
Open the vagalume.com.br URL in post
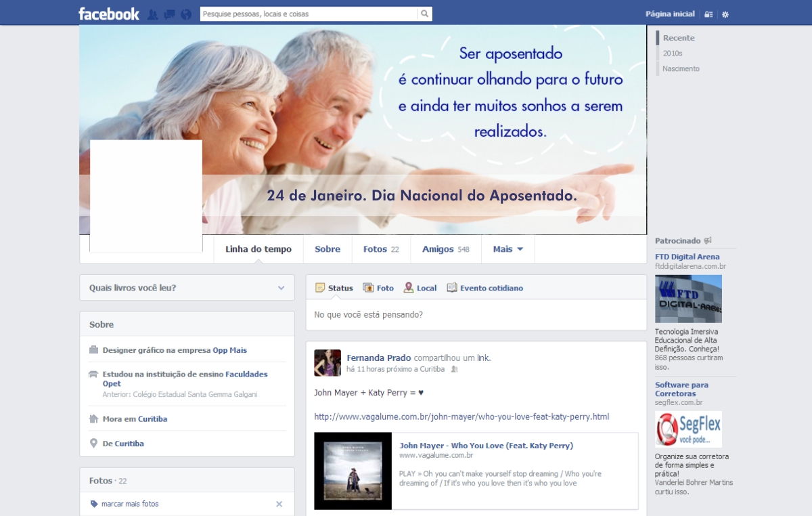point(461,416)
